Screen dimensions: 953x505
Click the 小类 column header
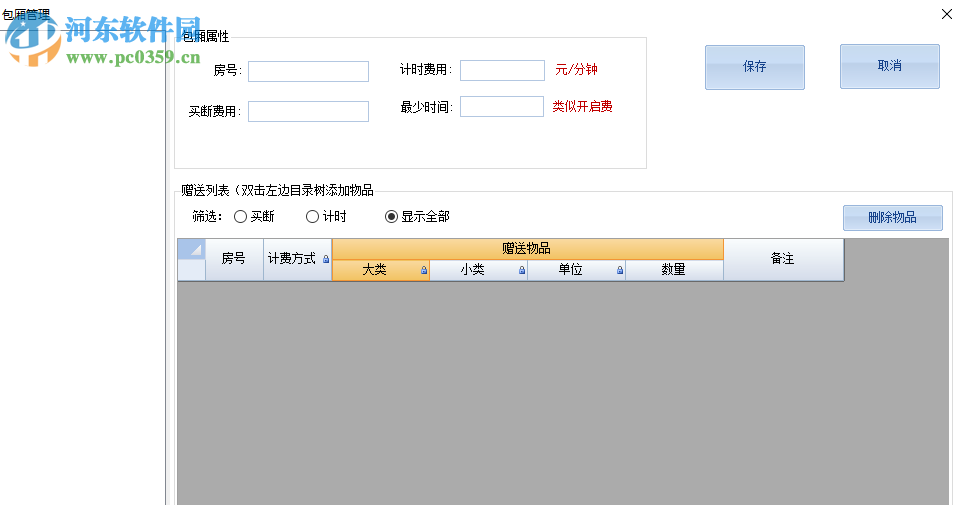pos(478,270)
